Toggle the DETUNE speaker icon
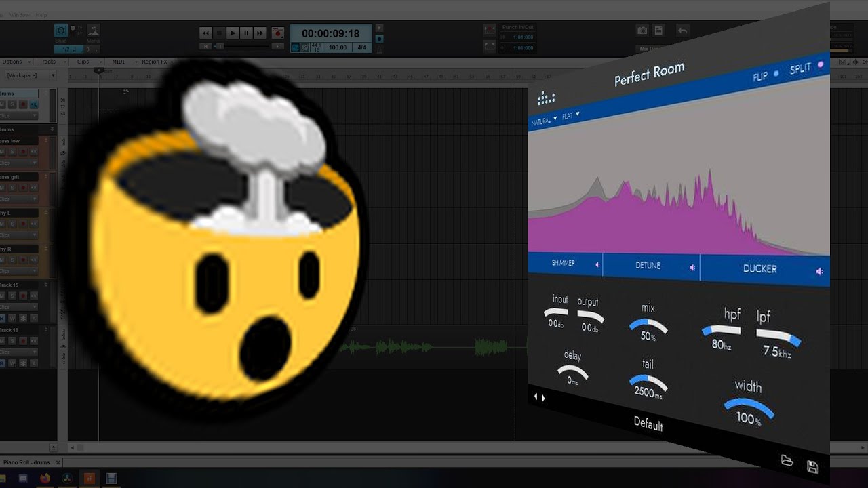 692,268
